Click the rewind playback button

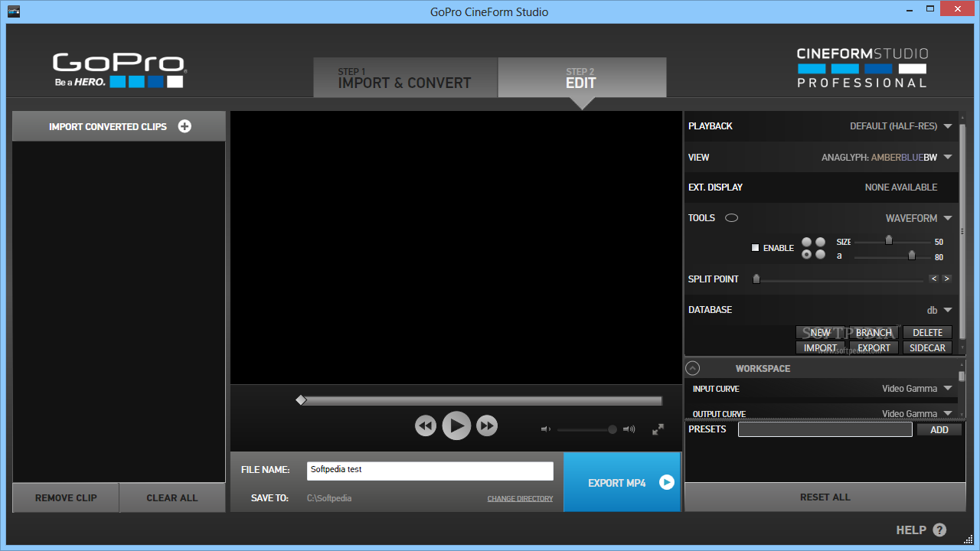[426, 425]
